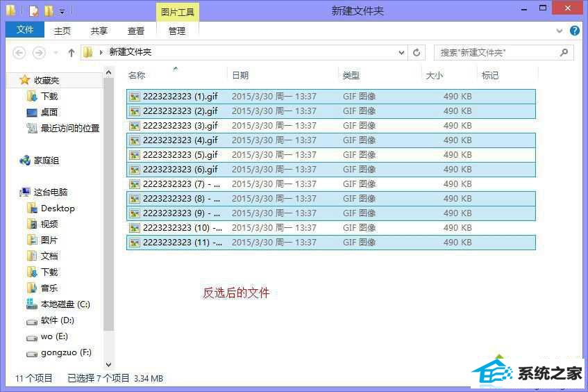The image size is (588, 392).
Task: Click the 新建文件夹 breadcrumb in address bar
Action: [x=130, y=52]
